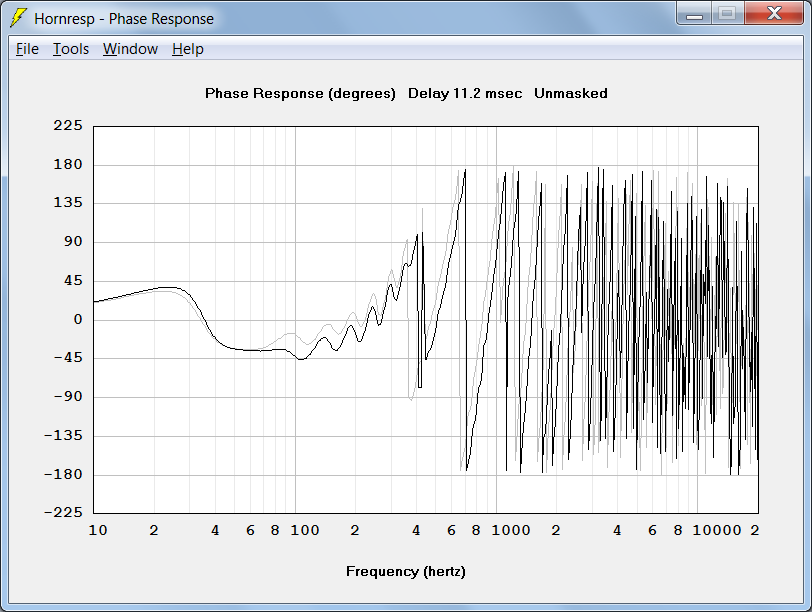Minimize the Hornresp window
This screenshot has height=612, width=812.
[694, 14]
